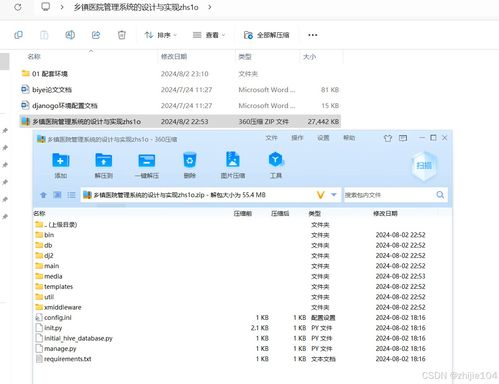Open the 查看 view dropdown
The image size is (499, 384).
pyautogui.click(x=209, y=35)
